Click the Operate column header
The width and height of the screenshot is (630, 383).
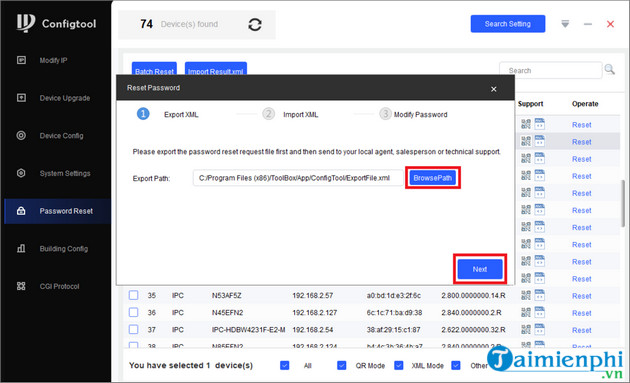coord(585,104)
